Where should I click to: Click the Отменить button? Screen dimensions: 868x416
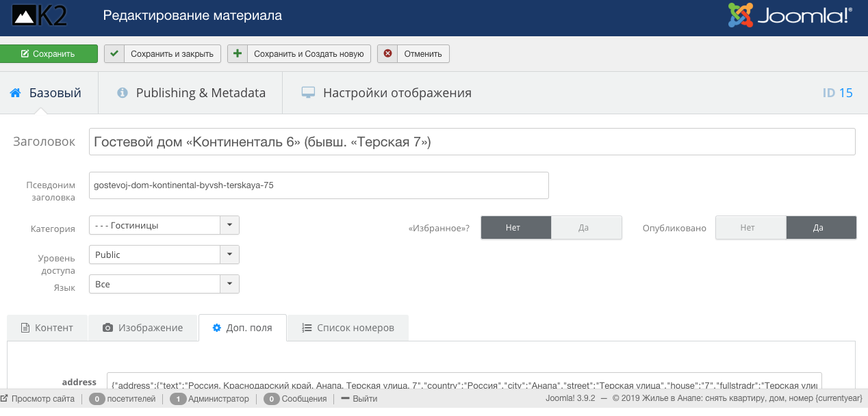413,54
